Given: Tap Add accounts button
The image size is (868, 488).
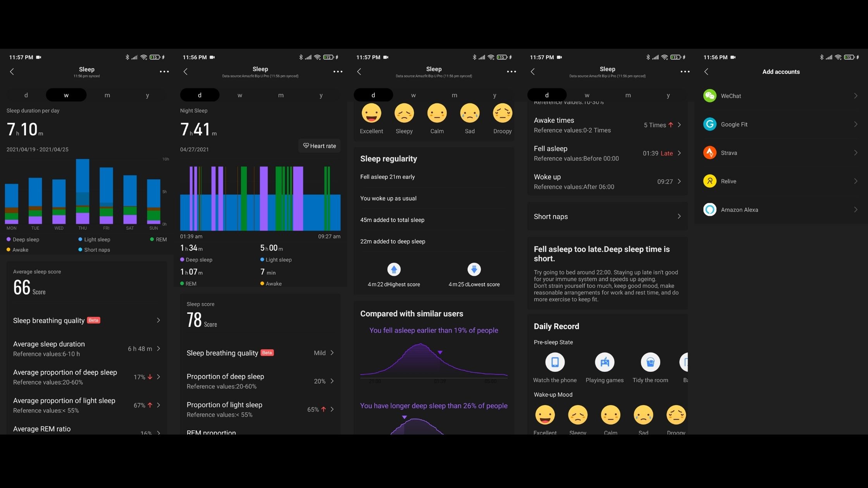Looking at the screenshot, I should [782, 72].
